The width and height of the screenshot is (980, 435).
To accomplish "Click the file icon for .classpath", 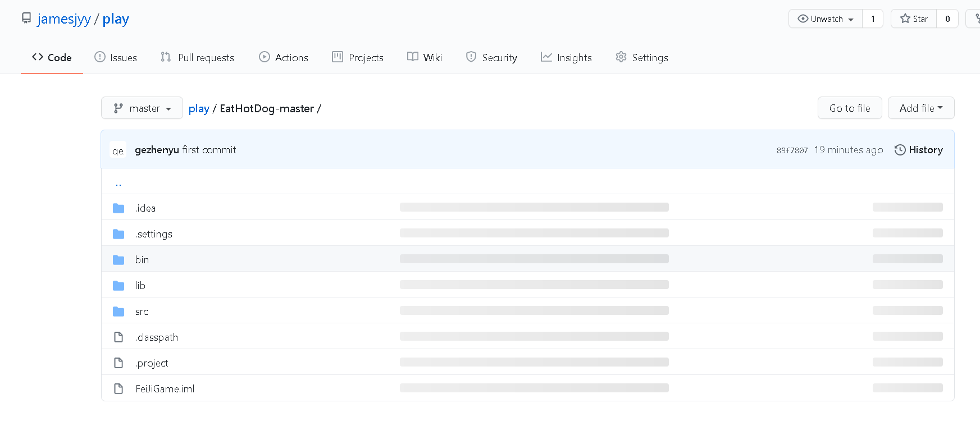I will (x=118, y=337).
